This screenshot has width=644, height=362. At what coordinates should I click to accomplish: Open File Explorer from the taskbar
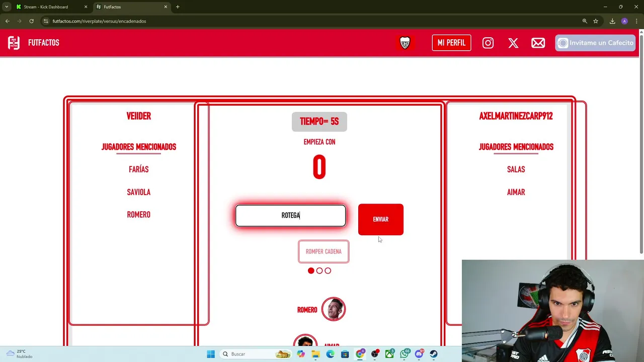[315, 354]
